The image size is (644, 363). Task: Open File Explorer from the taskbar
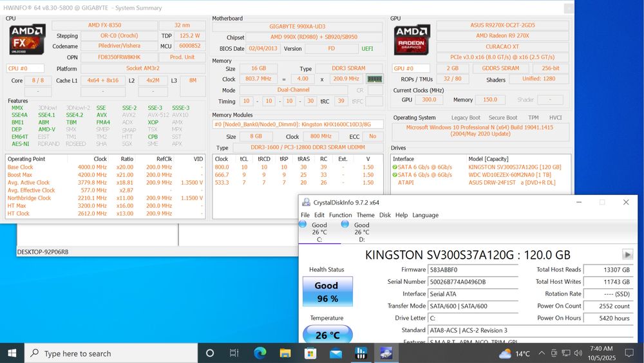point(285,353)
